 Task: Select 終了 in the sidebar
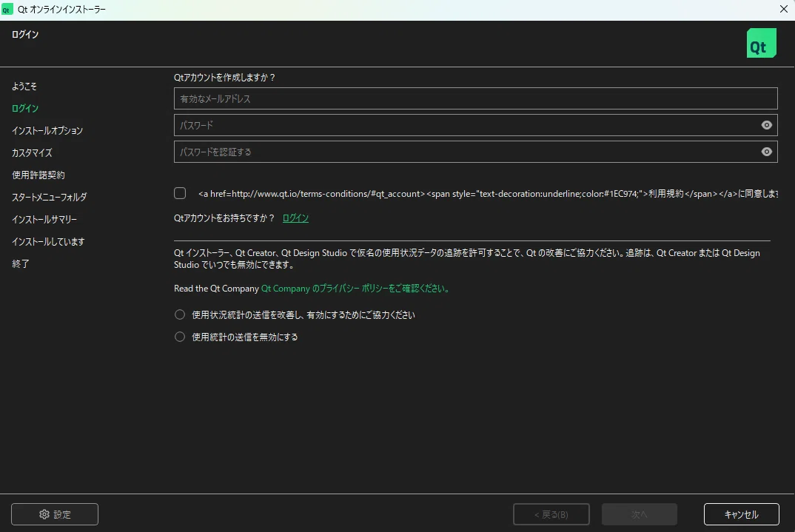click(20, 264)
